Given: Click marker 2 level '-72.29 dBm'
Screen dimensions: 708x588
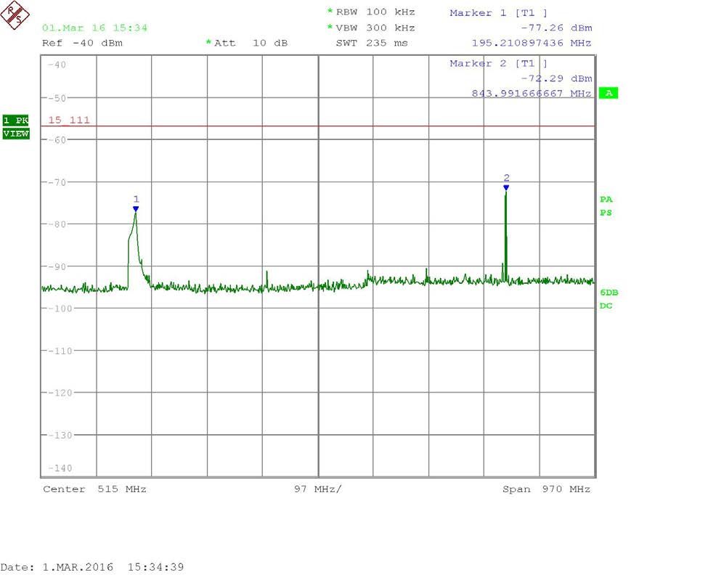Looking at the screenshot, I should coord(556,78).
